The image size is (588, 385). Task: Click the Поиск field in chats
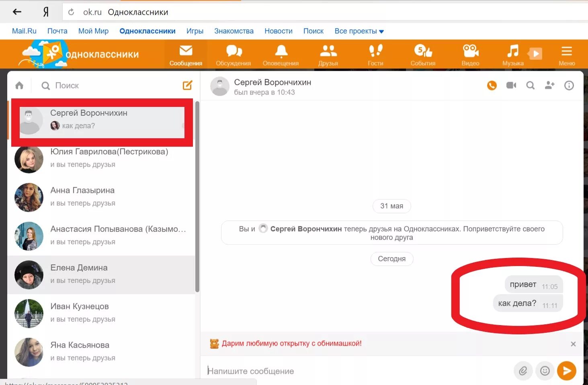click(x=109, y=86)
